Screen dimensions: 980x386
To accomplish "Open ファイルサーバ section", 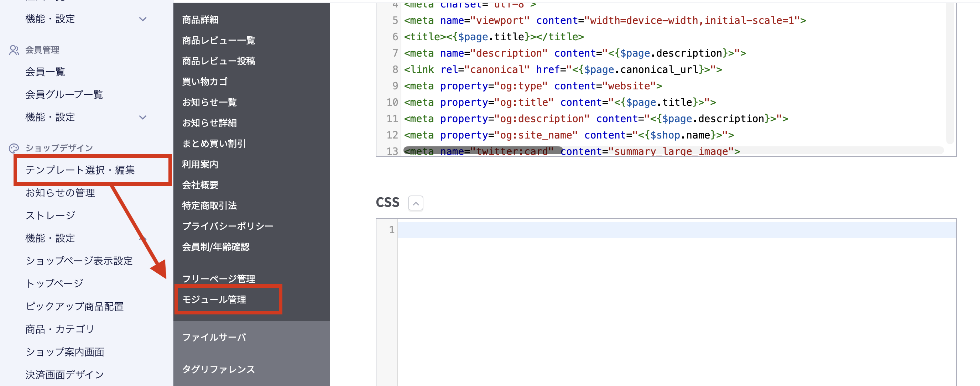I will [214, 337].
